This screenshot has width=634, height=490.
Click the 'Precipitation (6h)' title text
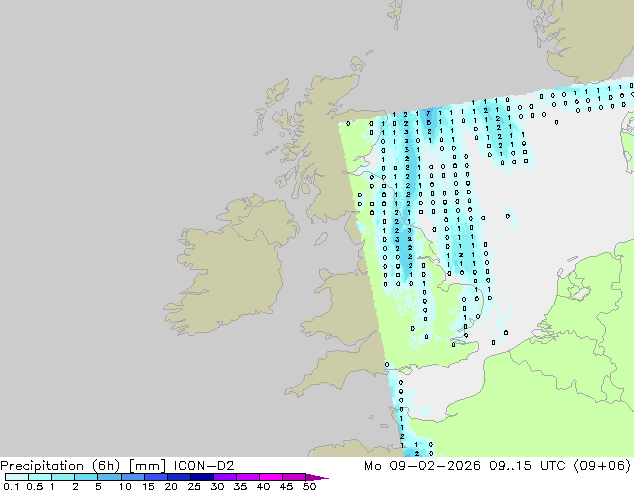pos(60,466)
